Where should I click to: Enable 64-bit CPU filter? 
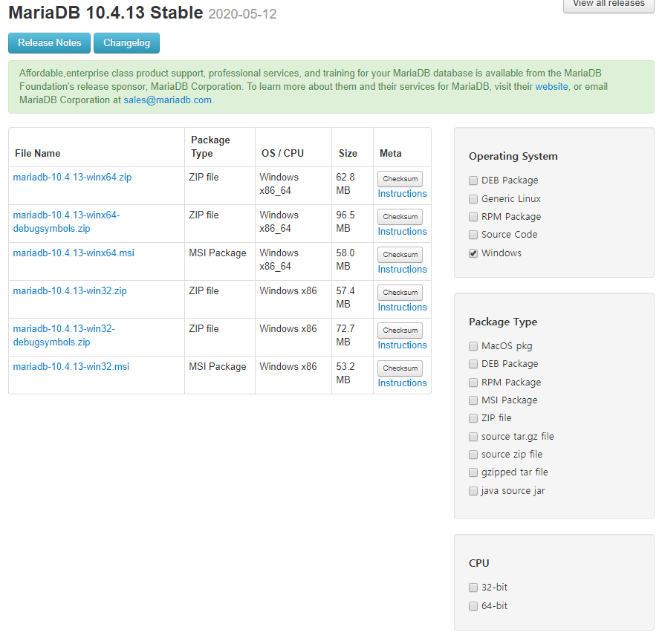(473, 606)
